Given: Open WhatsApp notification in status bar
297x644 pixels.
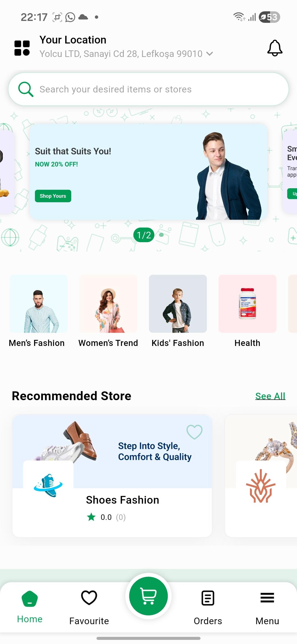Looking at the screenshot, I should [70, 17].
